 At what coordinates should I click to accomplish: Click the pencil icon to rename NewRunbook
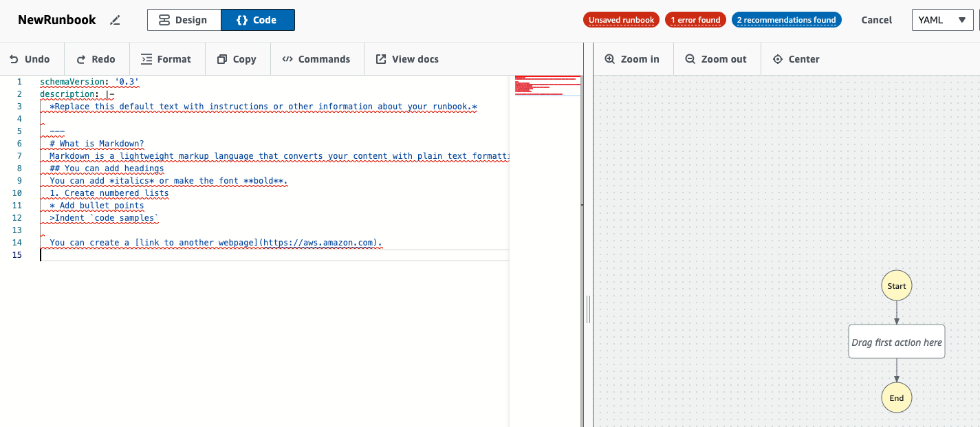click(116, 21)
